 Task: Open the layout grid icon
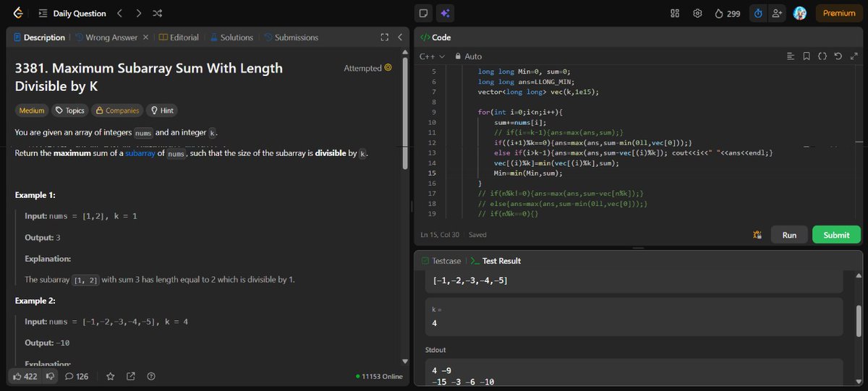pos(675,13)
